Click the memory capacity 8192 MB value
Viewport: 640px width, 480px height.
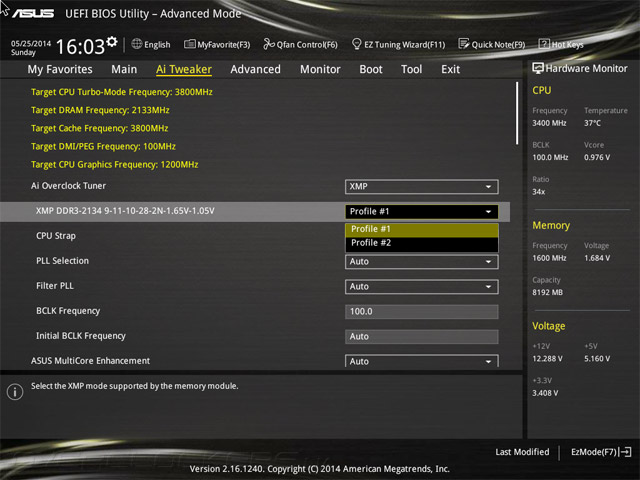547,292
